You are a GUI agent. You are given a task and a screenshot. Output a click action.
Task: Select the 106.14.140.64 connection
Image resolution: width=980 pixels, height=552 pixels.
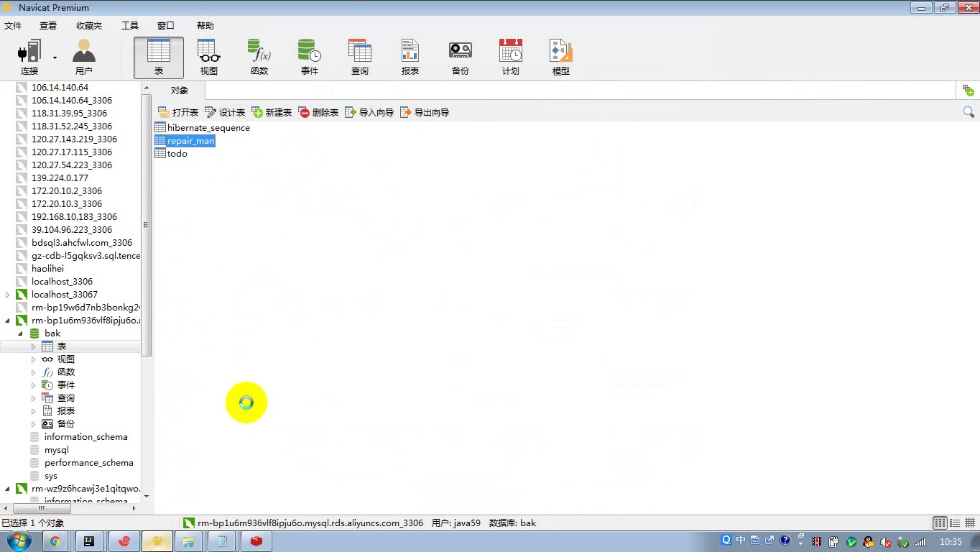(x=60, y=88)
